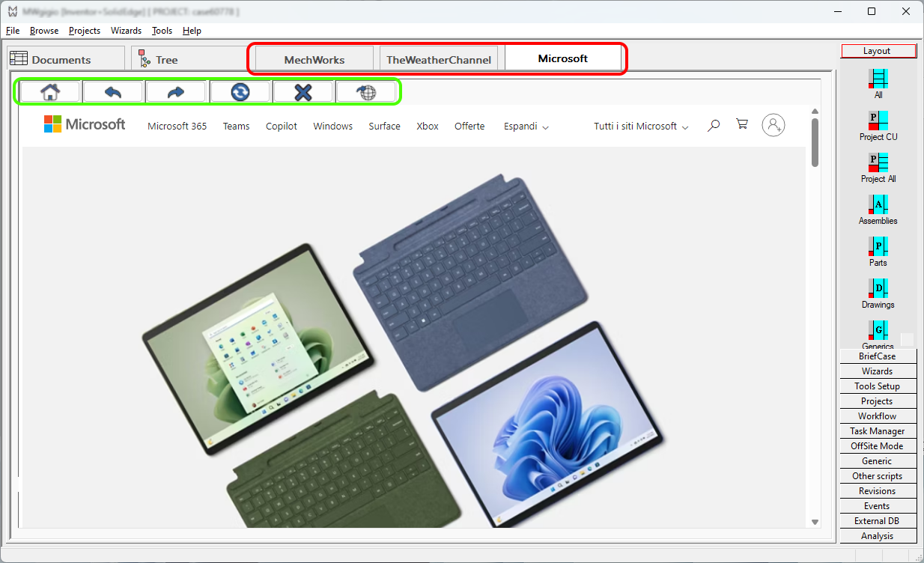Click the web page scroll up arrow
This screenshot has width=924, height=563.
click(x=815, y=112)
